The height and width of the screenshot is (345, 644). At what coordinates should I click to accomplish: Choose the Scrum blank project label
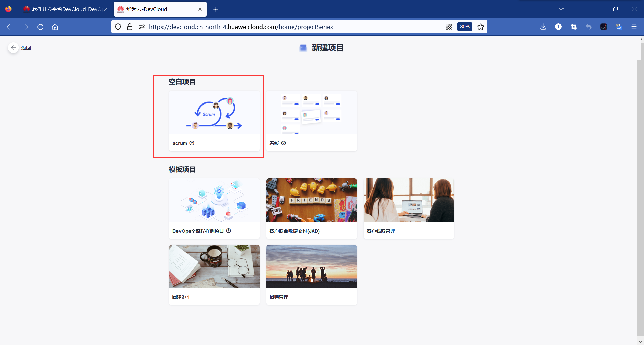(x=180, y=143)
